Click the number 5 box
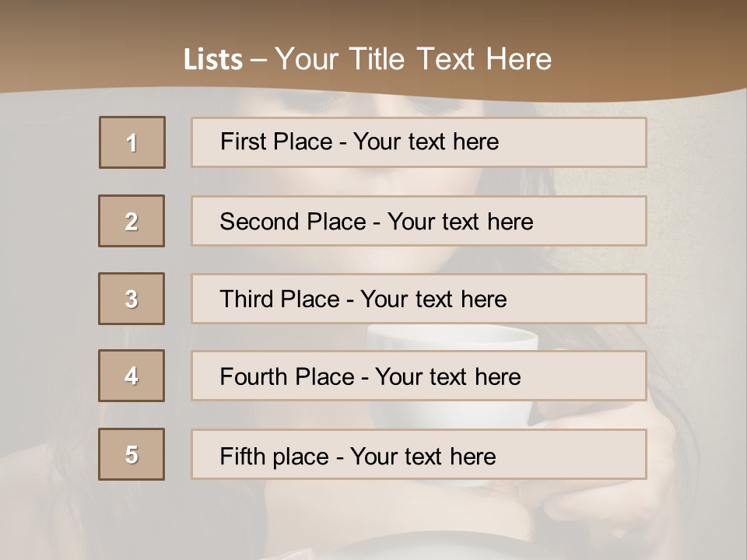This screenshot has width=747, height=560. click(132, 454)
